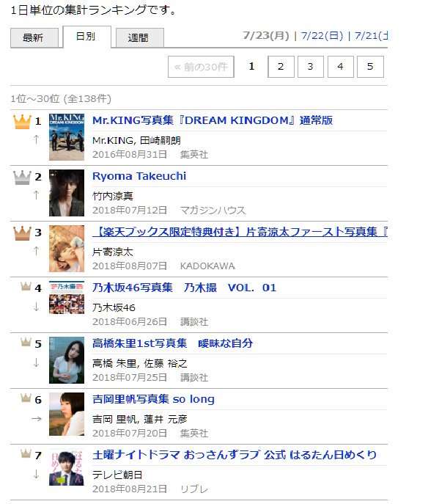Screen dimensions: 439x504
Task: Open the 片寄涼太 photobook cover thumbnail
Action: [67, 249]
